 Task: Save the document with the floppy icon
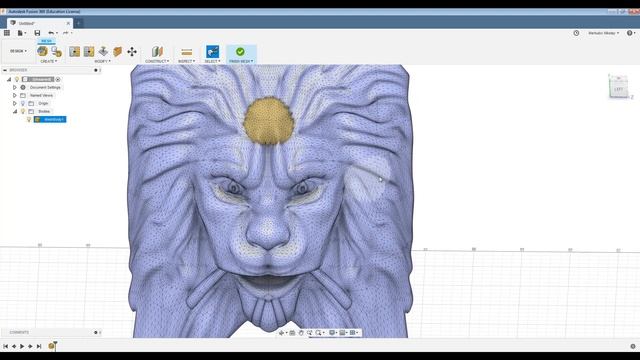click(37, 33)
